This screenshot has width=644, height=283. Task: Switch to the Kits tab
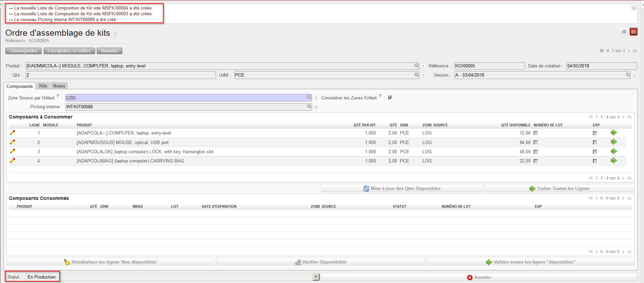[x=43, y=86]
